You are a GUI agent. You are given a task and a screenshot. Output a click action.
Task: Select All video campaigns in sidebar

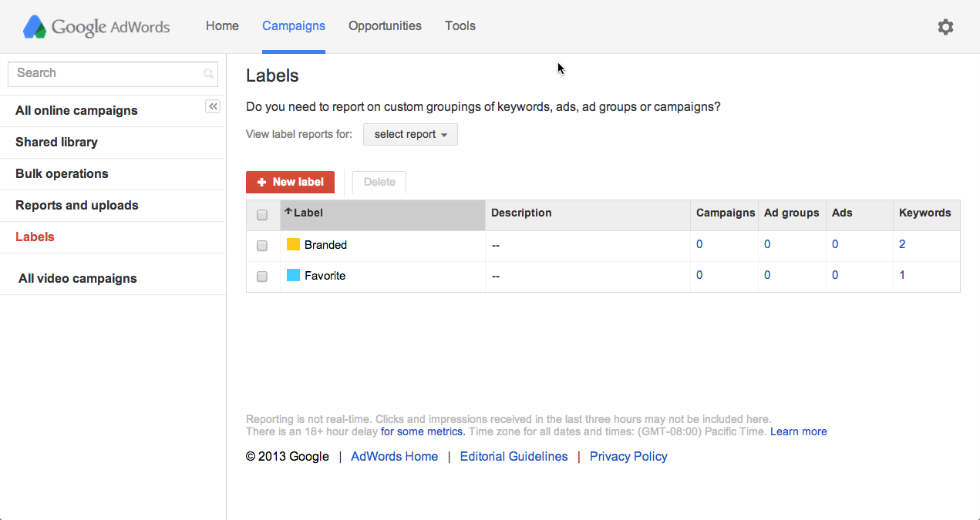coord(78,279)
